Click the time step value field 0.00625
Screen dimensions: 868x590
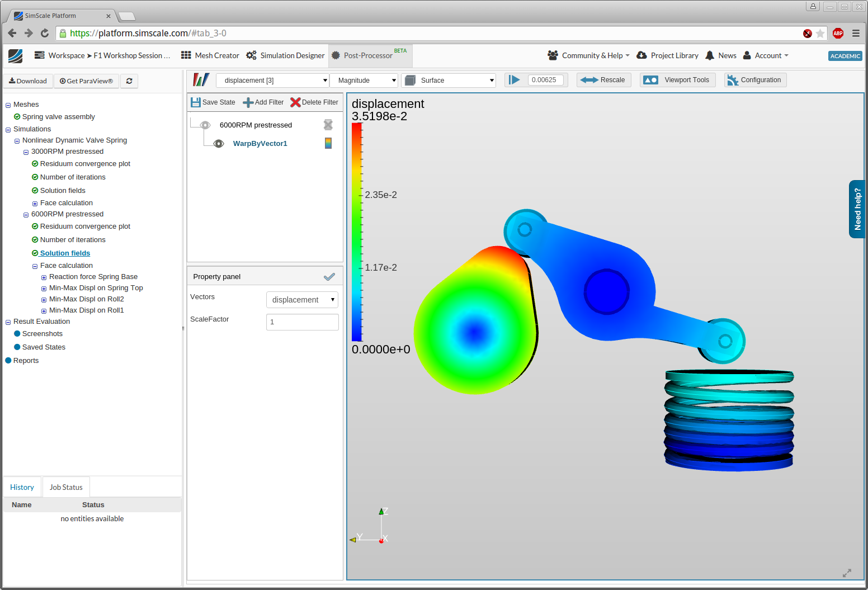tap(545, 80)
